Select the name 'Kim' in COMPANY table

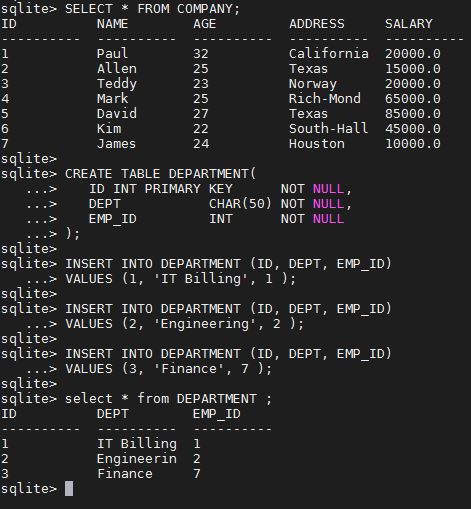[x=109, y=129]
